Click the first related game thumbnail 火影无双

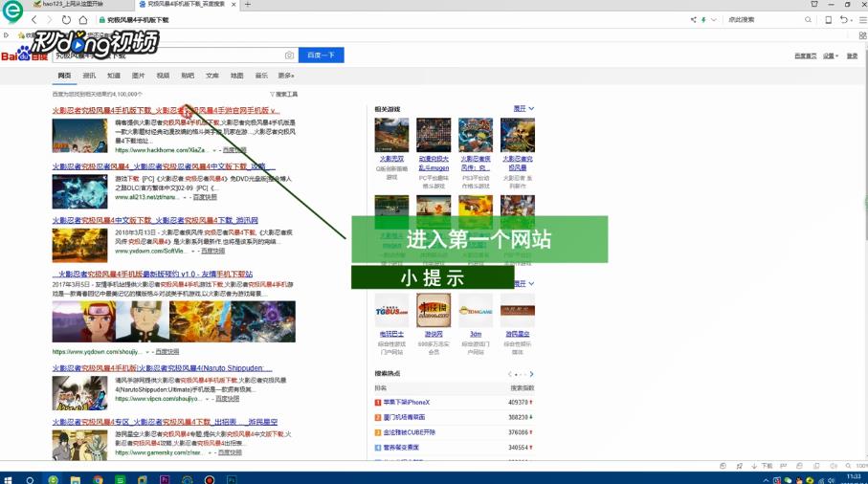pyautogui.click(x=391, y=135)
